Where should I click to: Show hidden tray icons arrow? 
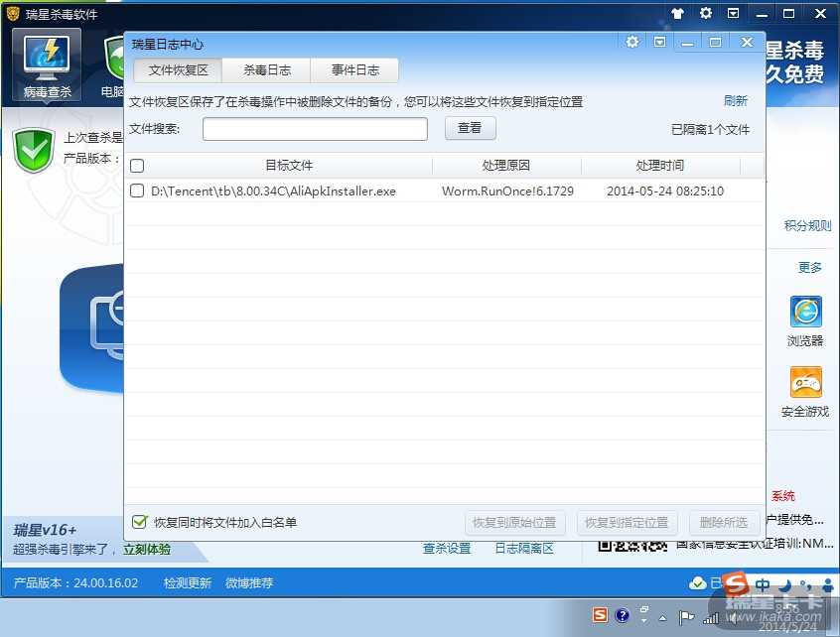coord(662,618)
